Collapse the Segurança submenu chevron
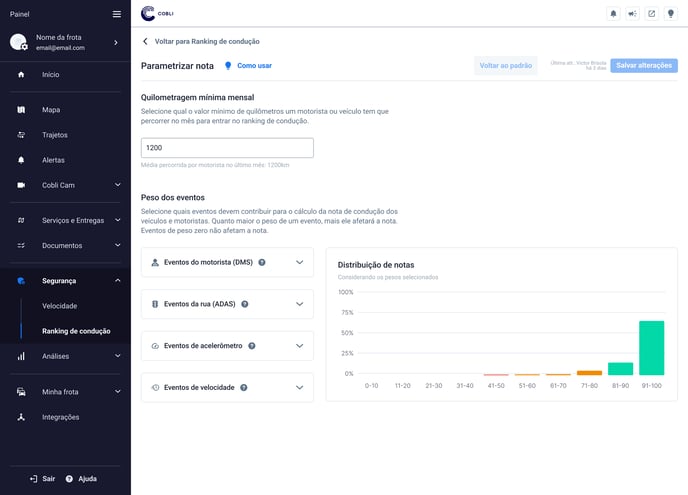The height and width of the screenshot is (495, 688). 118,280
